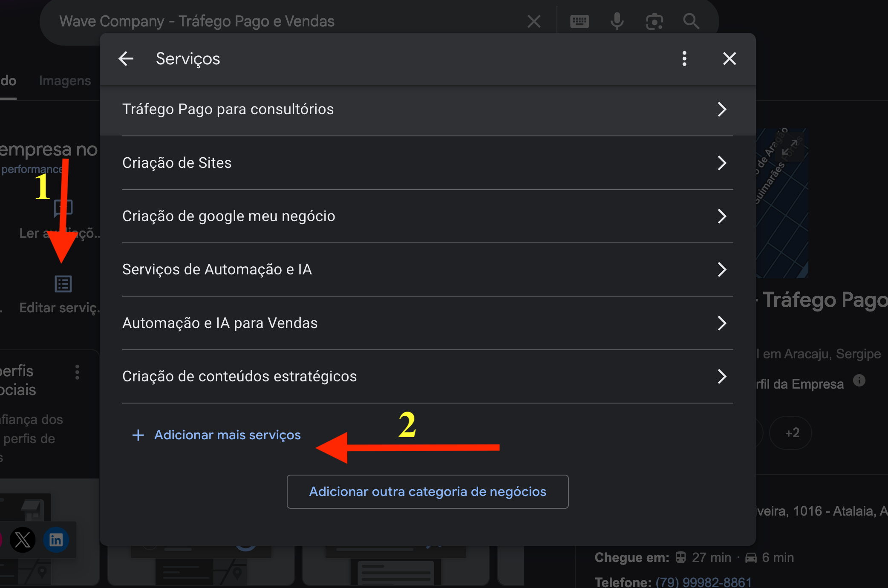
Task: Click the car 6 min icon
Action: click(x=751, y=557)
